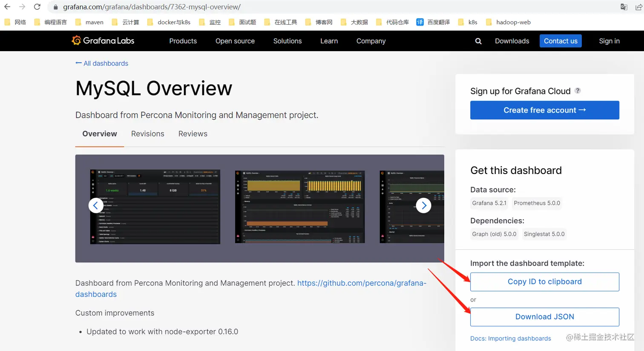This screenshot has height=351, width=644.
Task: Click the Contact us button
Action: 561,41
